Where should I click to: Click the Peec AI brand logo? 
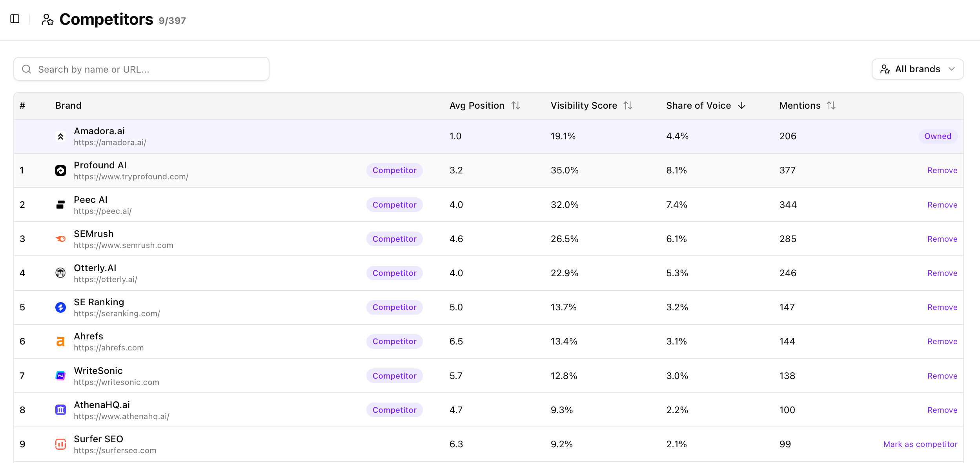point(60,204)
